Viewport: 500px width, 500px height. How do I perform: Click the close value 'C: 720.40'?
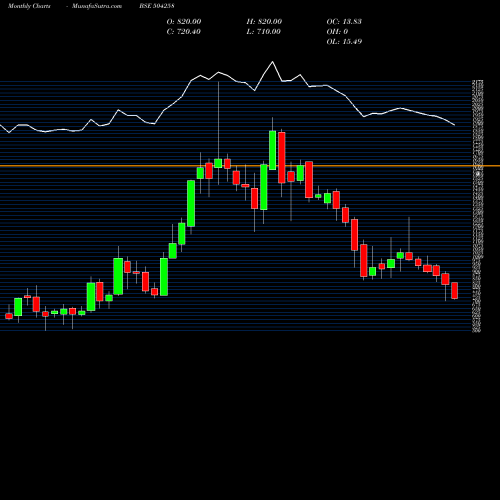[x=184, y=32]
